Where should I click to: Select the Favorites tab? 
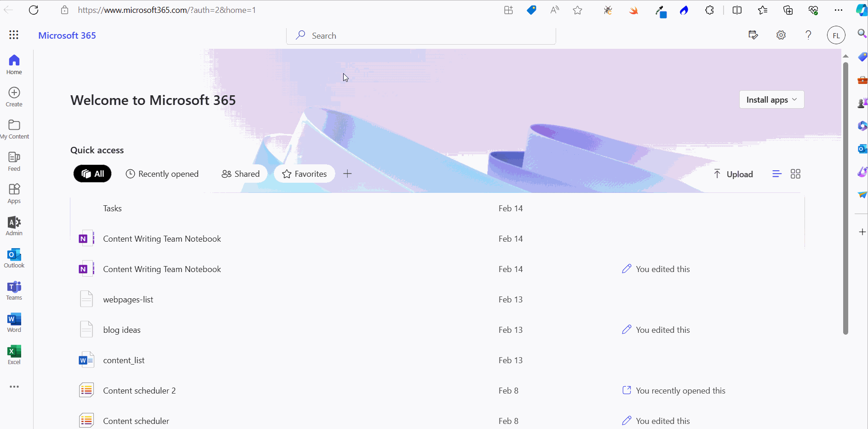tap(304, 174)
